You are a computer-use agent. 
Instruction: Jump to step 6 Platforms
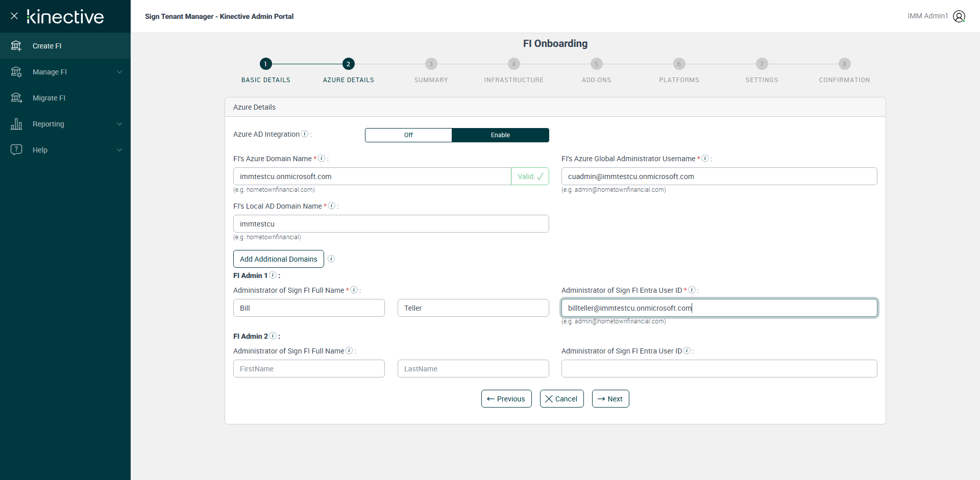pyautogui.click(x=679, y=64)
